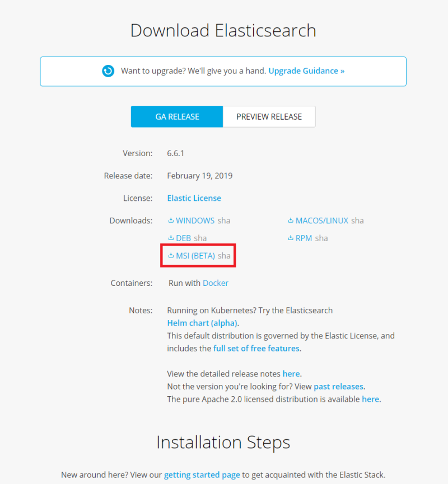Click the Windows download icon

(171, 220)
